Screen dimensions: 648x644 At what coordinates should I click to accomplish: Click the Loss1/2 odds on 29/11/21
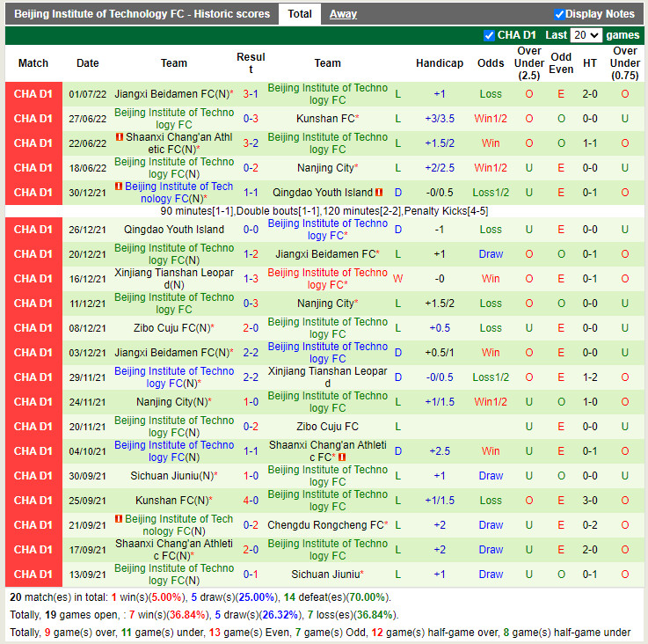(491, 377)
